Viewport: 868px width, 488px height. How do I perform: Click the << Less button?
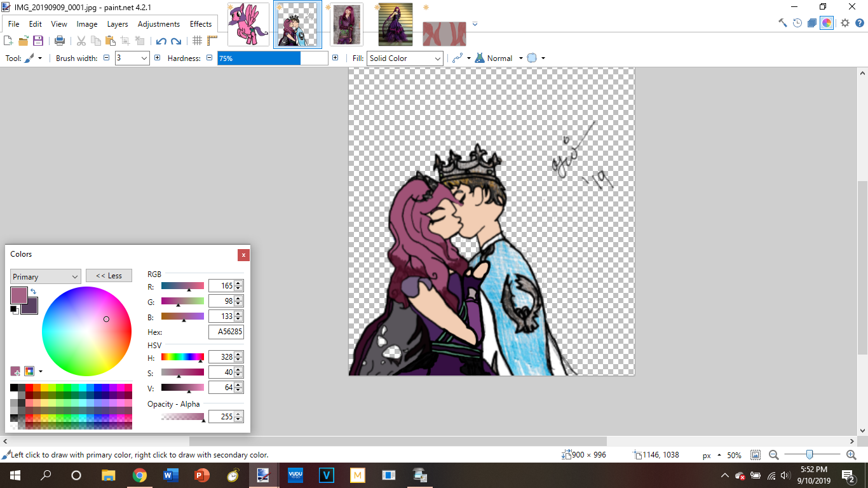[x=109, y=276]
